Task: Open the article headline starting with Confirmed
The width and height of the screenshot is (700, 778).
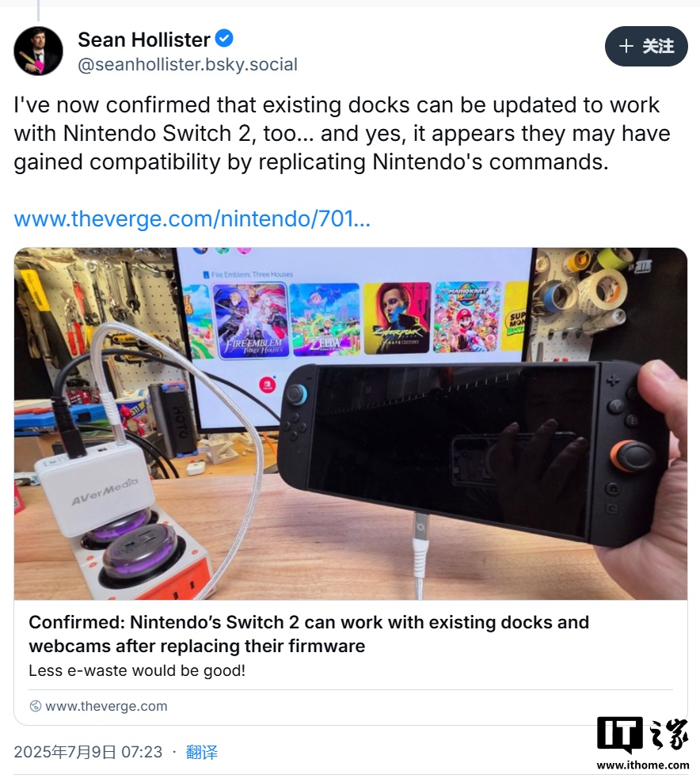Action: pos(309,634)
